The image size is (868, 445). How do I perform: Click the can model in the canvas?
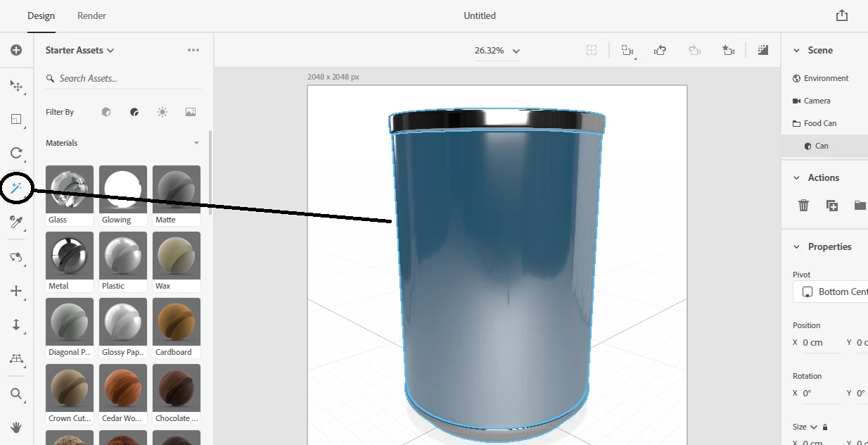click(497, 275)
